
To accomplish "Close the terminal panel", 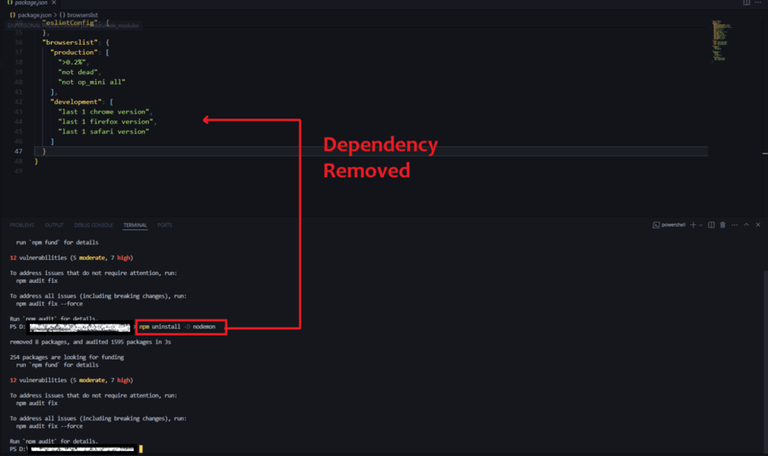I will tap(758, 225).
